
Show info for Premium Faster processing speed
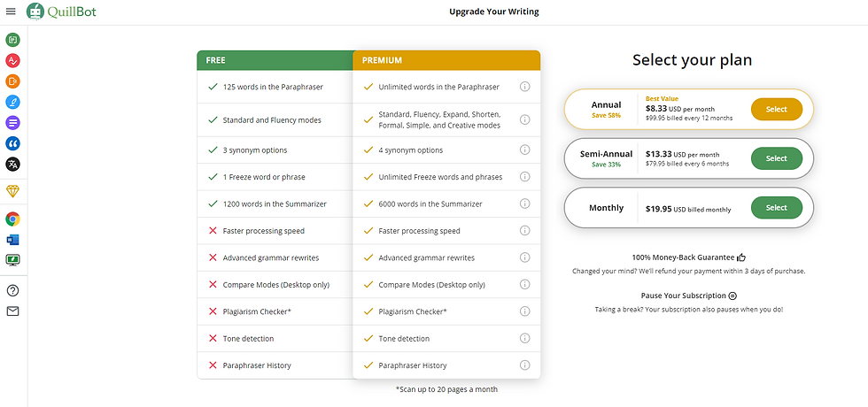(524, 231)
